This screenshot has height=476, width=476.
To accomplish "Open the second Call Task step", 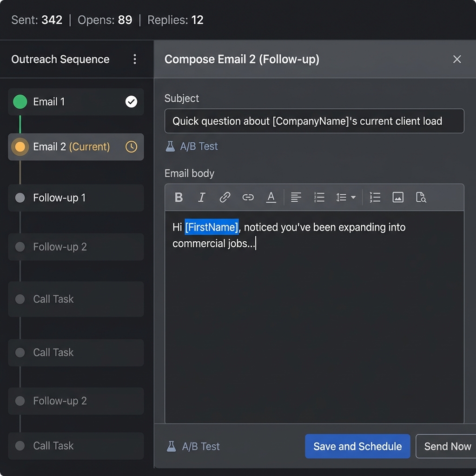I will pos(76,352).
